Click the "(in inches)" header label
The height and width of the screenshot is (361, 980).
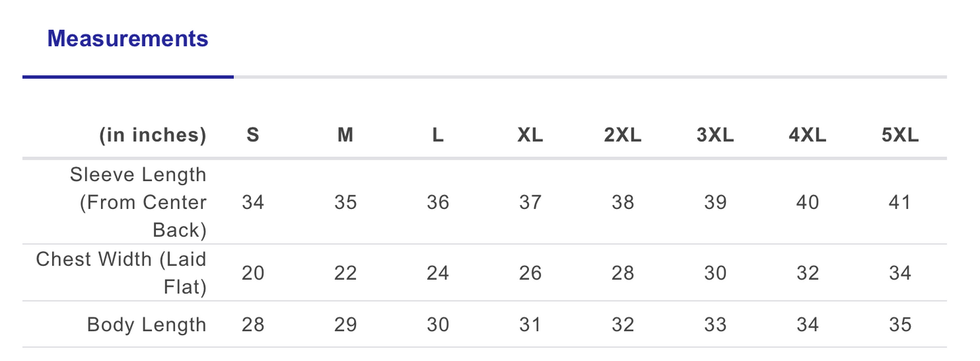coord(153,135)
